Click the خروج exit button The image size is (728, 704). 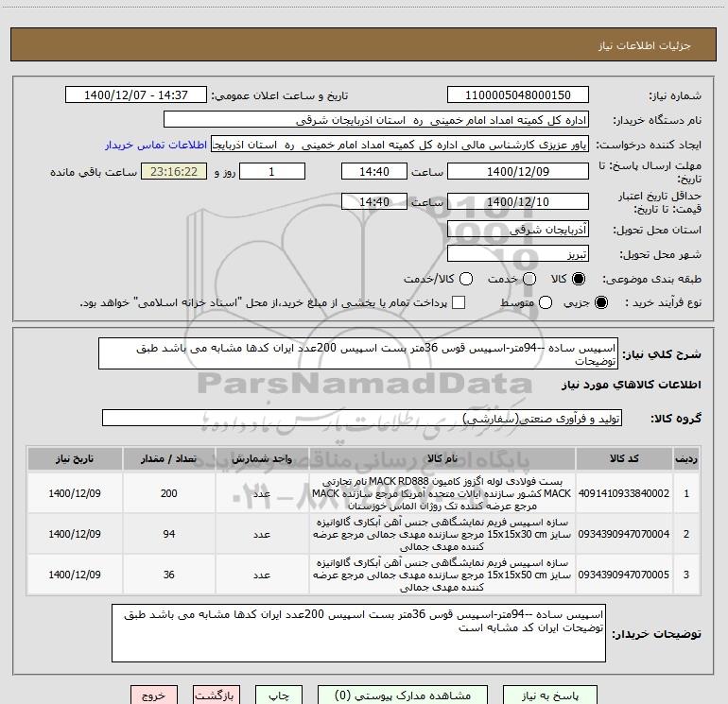pyautogui.click(x=154, y=695)
